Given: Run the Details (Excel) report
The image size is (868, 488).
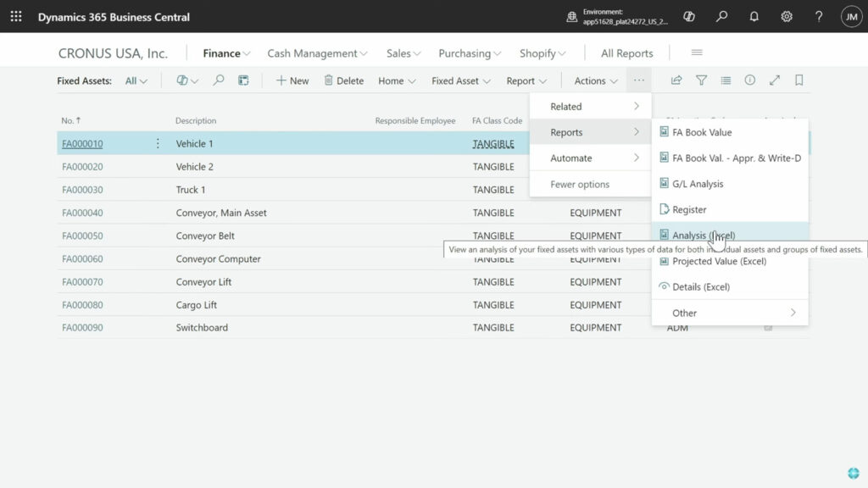Looking at the screenshot, I should coord(730,286).
